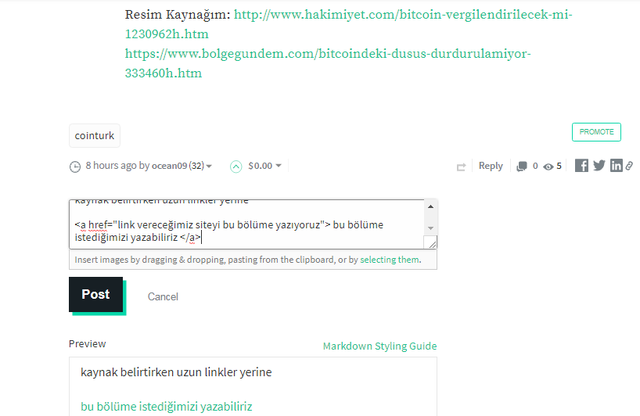Share the post on Twitter
The width and height of the screenshot is (640, 416).
tap(599, 165)
